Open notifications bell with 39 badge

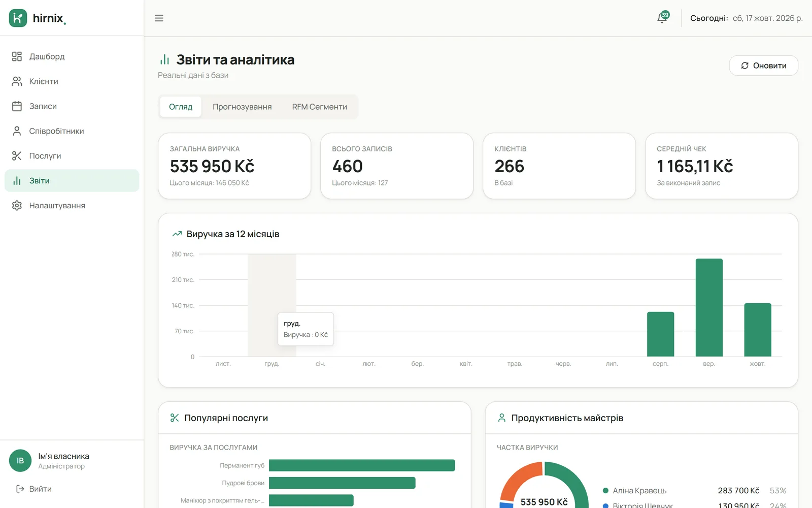662,18
